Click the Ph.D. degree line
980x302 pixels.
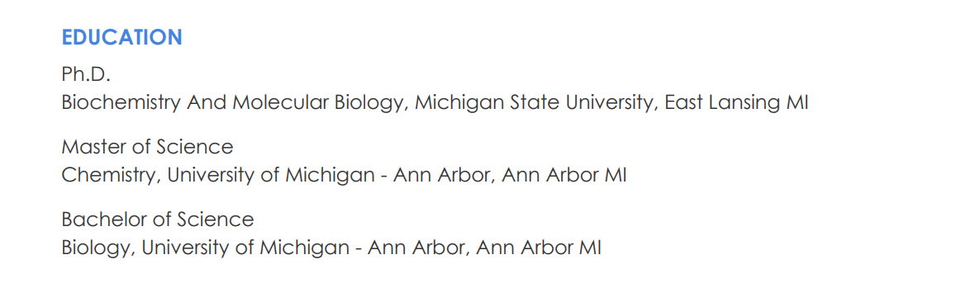86,75
